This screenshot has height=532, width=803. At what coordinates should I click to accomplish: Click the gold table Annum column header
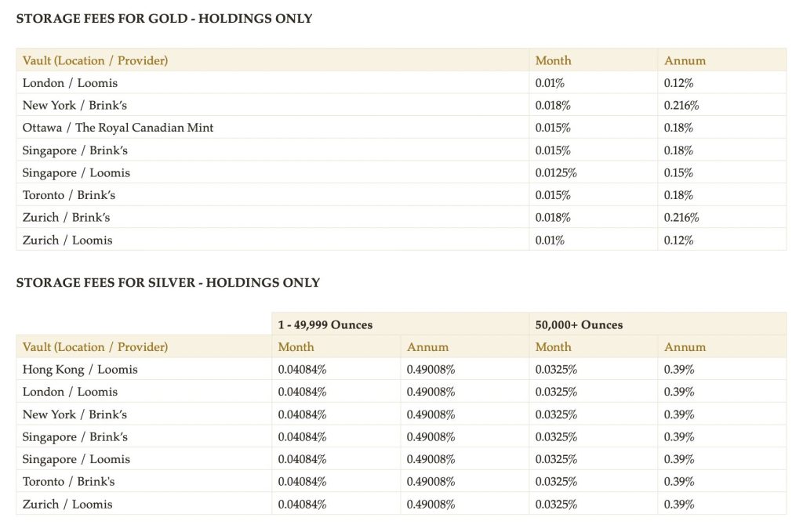tap(685, 60)
